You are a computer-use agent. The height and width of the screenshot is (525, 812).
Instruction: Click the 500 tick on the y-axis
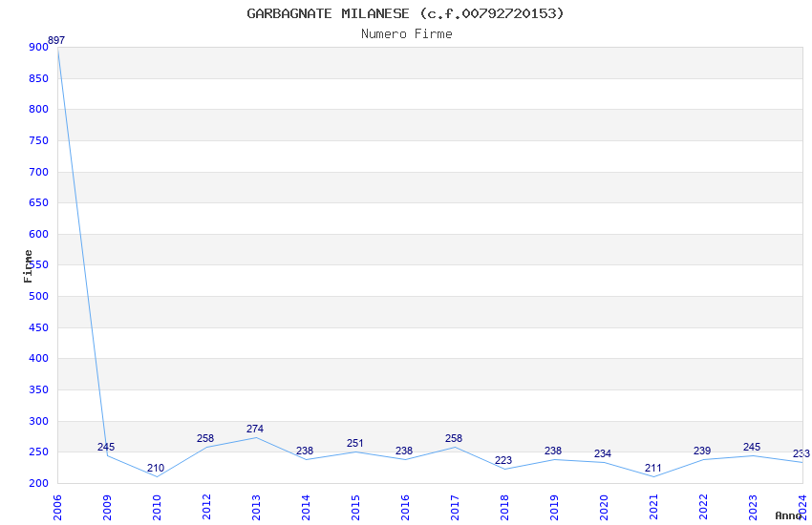coord(39,296)
